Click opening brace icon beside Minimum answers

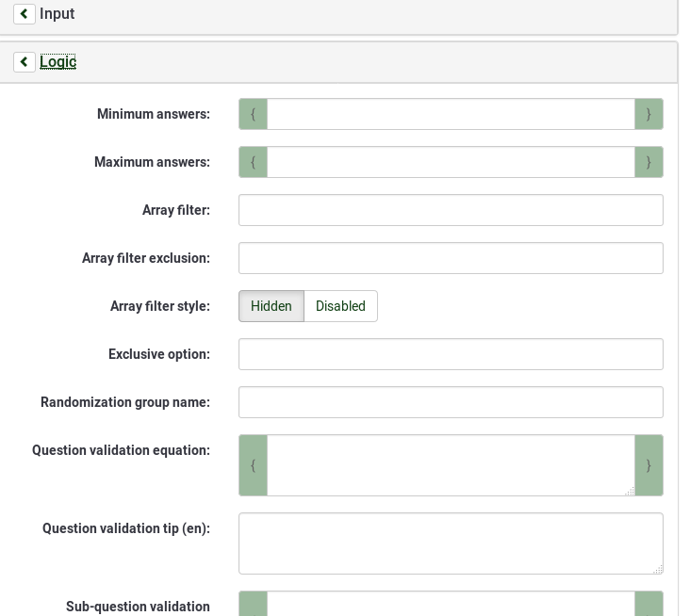254,114
